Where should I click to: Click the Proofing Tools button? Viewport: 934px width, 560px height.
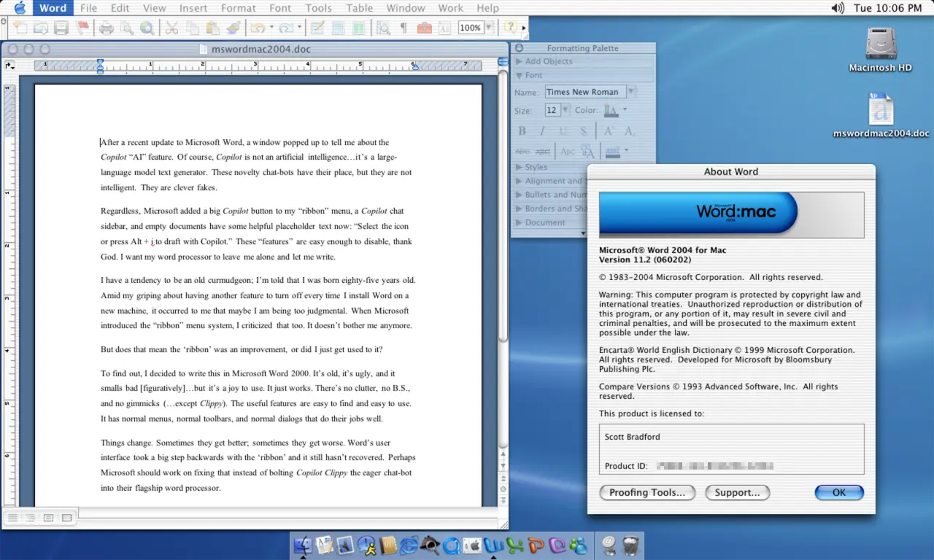[647, 493]
